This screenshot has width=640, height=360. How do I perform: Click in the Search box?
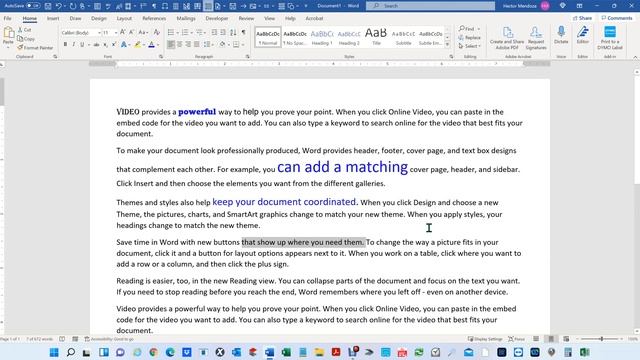431,6
